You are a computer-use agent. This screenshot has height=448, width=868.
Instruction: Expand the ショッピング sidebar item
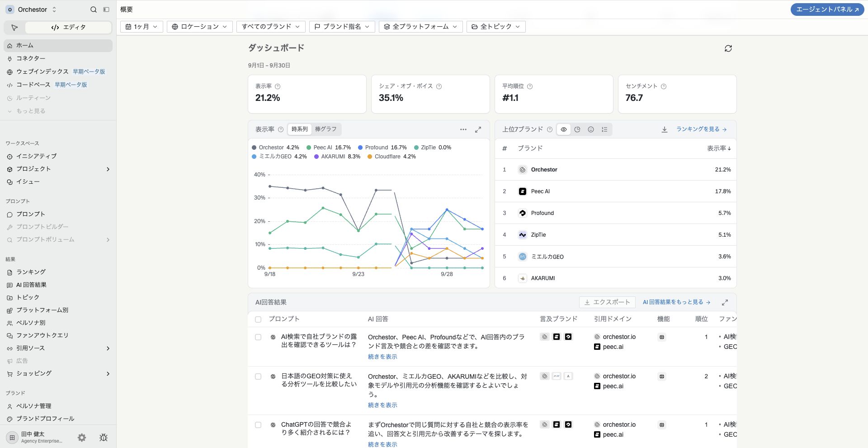pyautogui.click(x=108, y=374)
